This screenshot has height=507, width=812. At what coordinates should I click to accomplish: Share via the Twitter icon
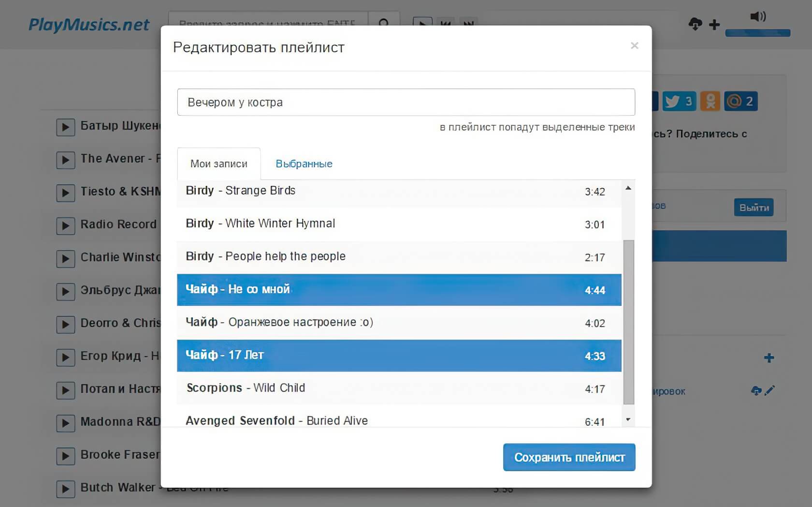click(679, 102)
